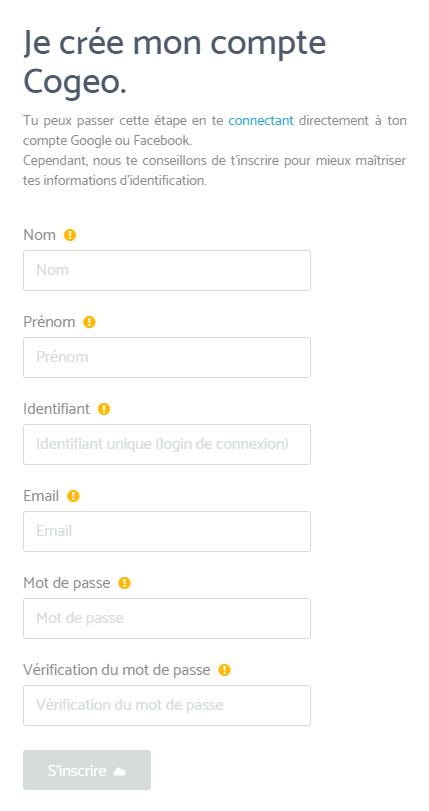Click the Identifiant unique login input box
The height and width of the screenshot is (811, 429).
click(167, 444)
